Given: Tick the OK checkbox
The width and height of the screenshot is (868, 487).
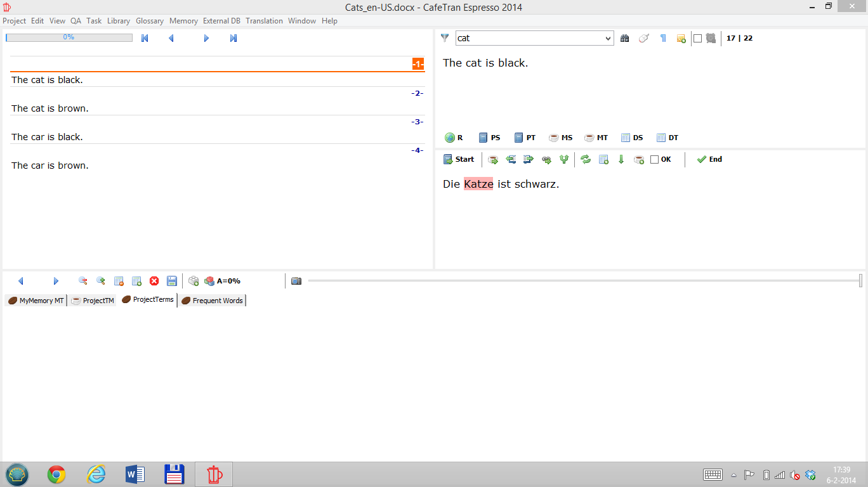Looking at the screenshot, I should point(655,160).
